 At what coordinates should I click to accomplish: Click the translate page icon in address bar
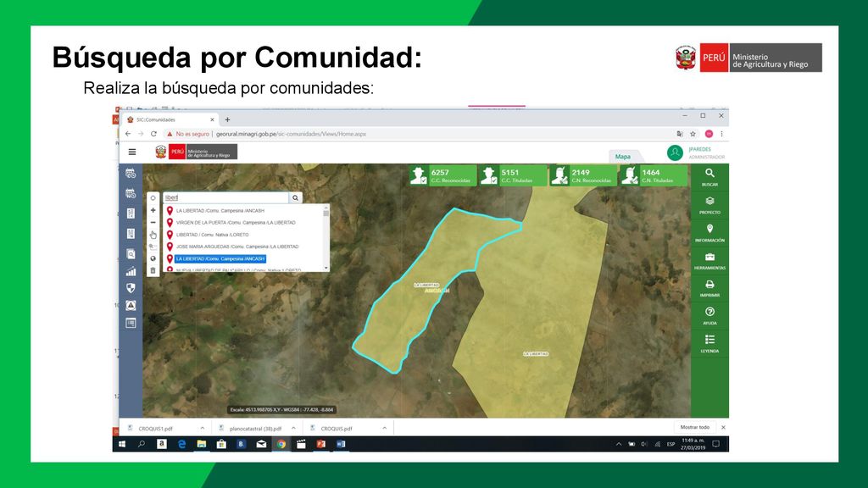pos(680,134)
